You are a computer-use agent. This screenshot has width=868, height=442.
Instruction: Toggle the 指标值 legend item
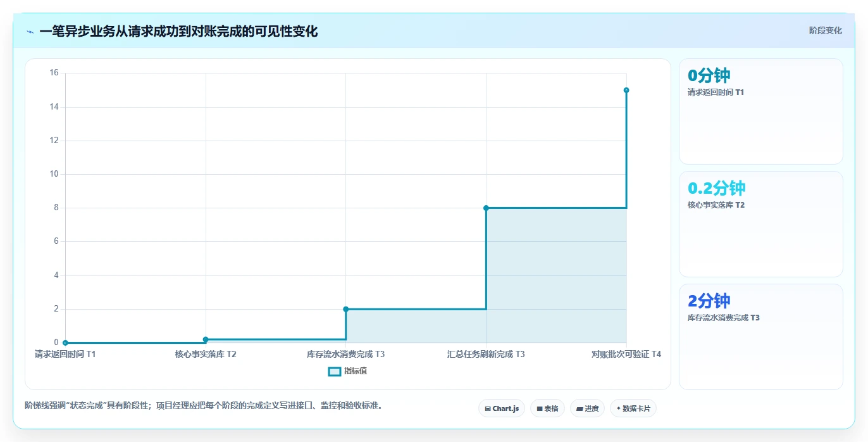point(347,371)
